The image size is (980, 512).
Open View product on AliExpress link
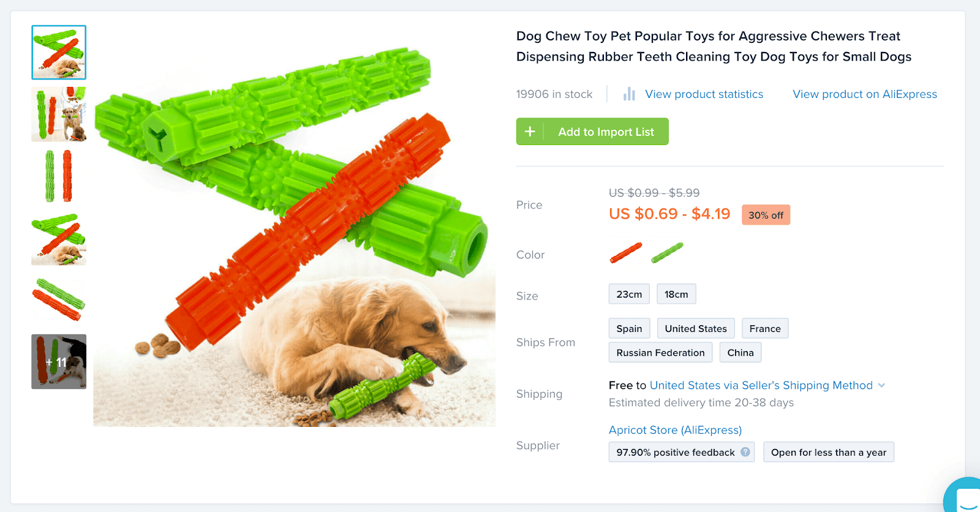tap(864, 94)
